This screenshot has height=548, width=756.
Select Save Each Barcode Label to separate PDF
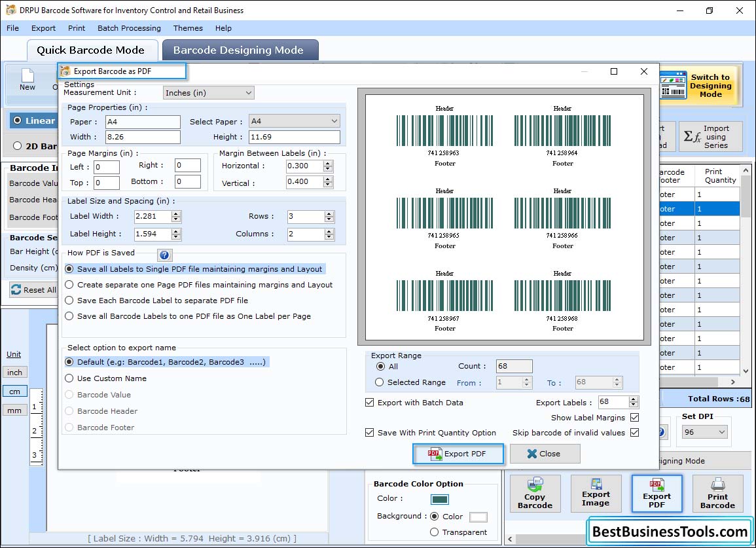69,301
